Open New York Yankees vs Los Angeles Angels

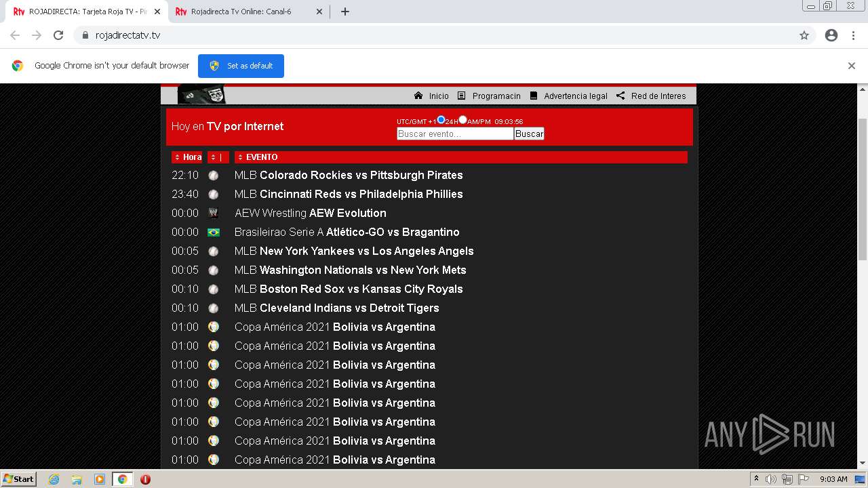click(x=354, y=251)
